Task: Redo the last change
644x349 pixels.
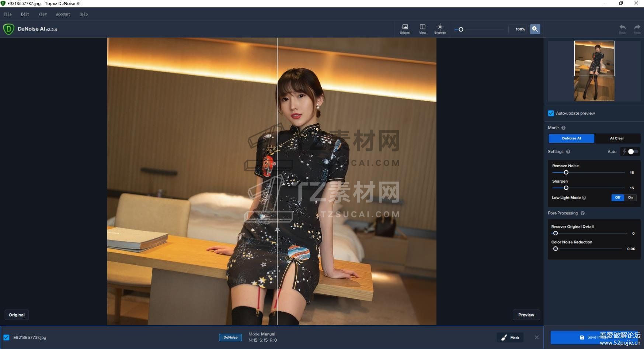Action: pos(637,29)
